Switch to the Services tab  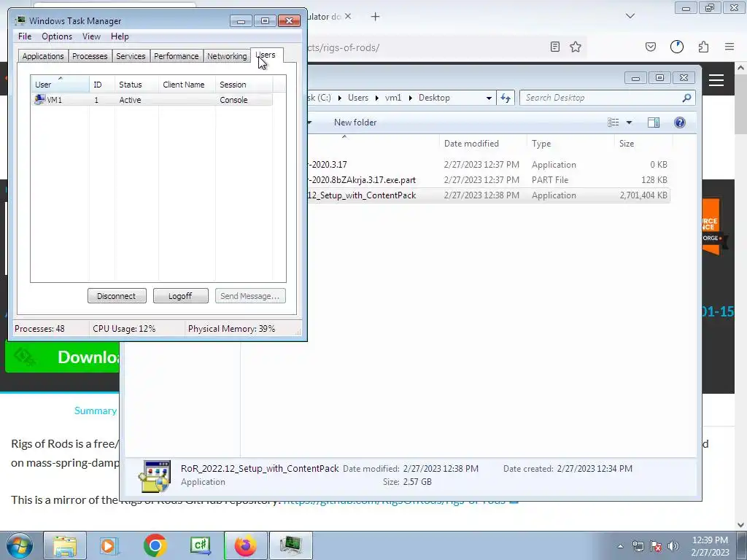(131, 56)
